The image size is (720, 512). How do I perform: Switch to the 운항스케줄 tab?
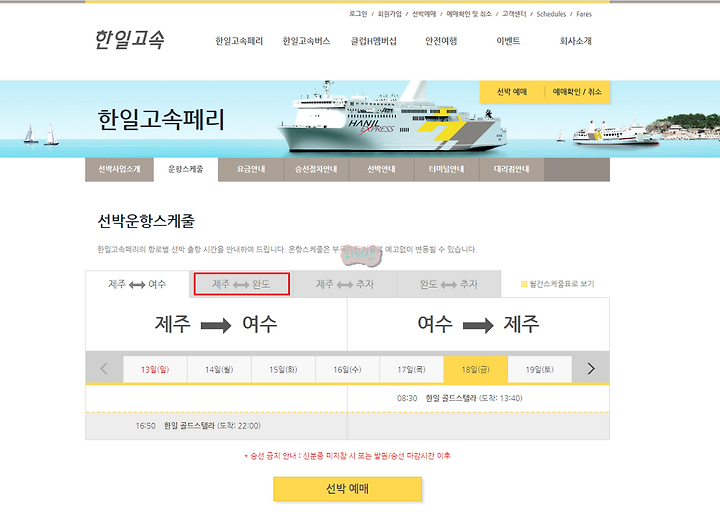(186, 169)
